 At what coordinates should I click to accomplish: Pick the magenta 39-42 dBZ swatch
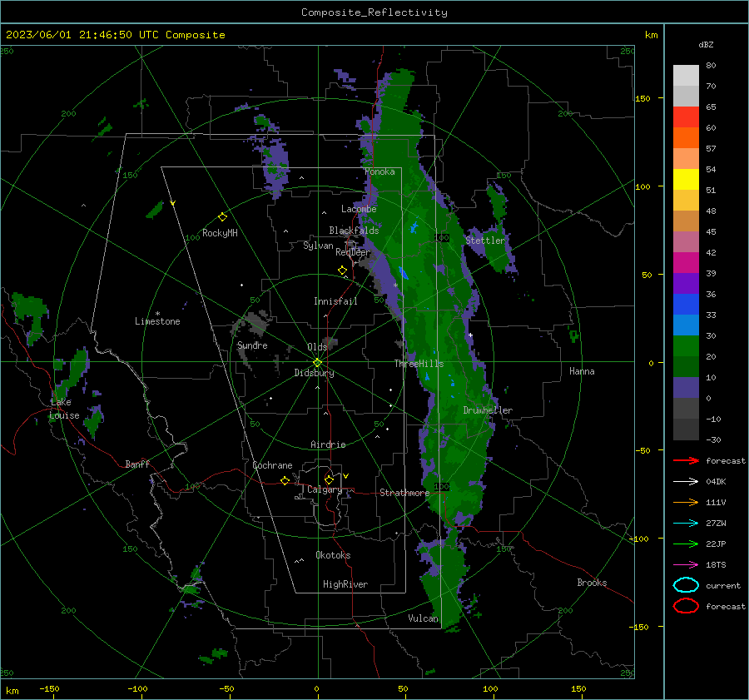[x=686, y=262]
